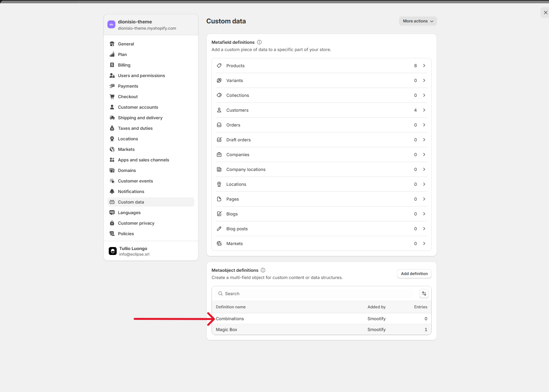Click the Payments icon in sidebar
Viewport: 549px width, 392px height.
click(112, 86)
